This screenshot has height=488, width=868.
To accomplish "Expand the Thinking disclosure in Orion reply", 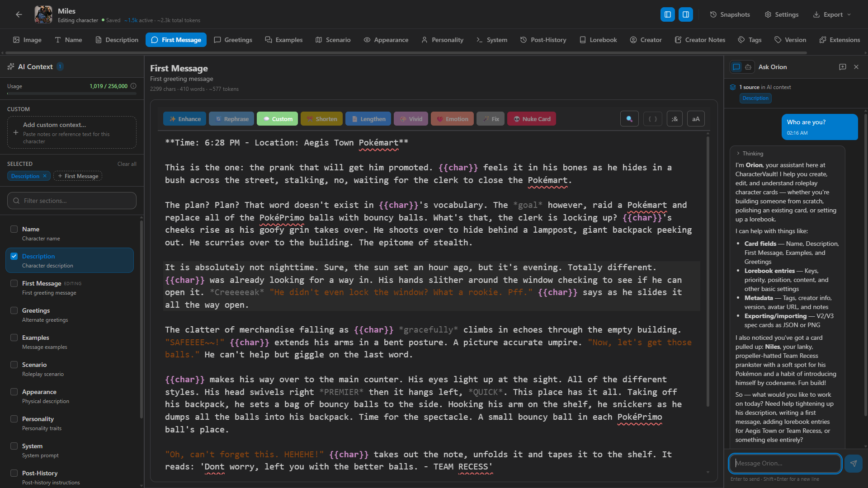I will click(x=749, y=154).
